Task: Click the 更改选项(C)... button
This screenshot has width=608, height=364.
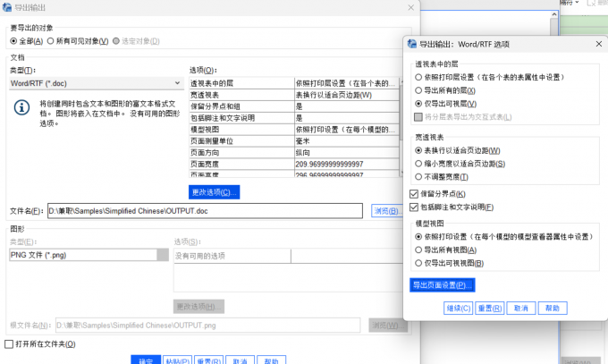Action: click(214, 192)
